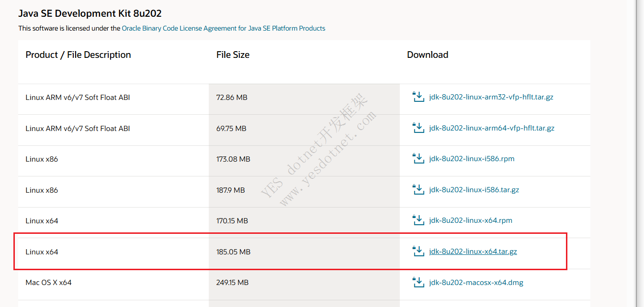644x307 pixels.
Task: Download the jdk-8u202-linux-x64.tar.gz link
Action: pyautogui.click(x=473, y=252)
